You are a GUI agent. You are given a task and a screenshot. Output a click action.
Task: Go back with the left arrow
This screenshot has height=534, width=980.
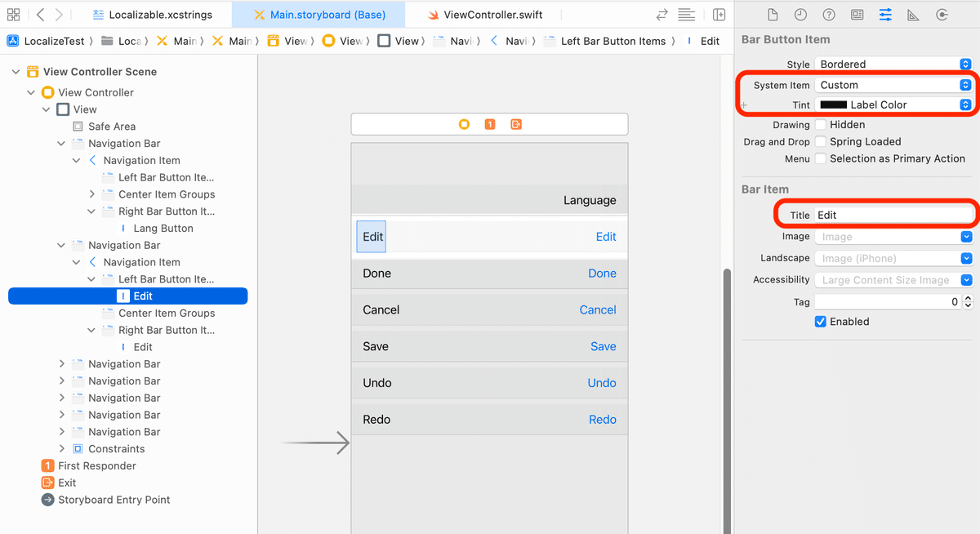tap(40, 15)
